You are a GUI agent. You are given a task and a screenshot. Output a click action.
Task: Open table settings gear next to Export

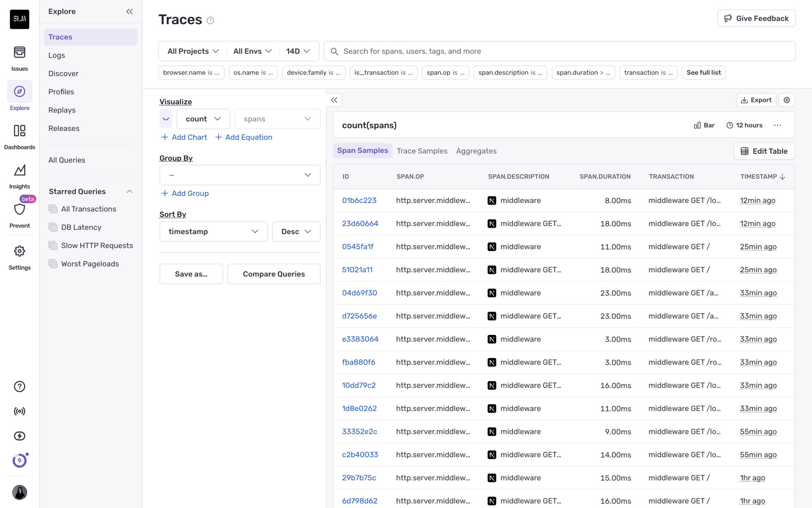tap(787, 100)
